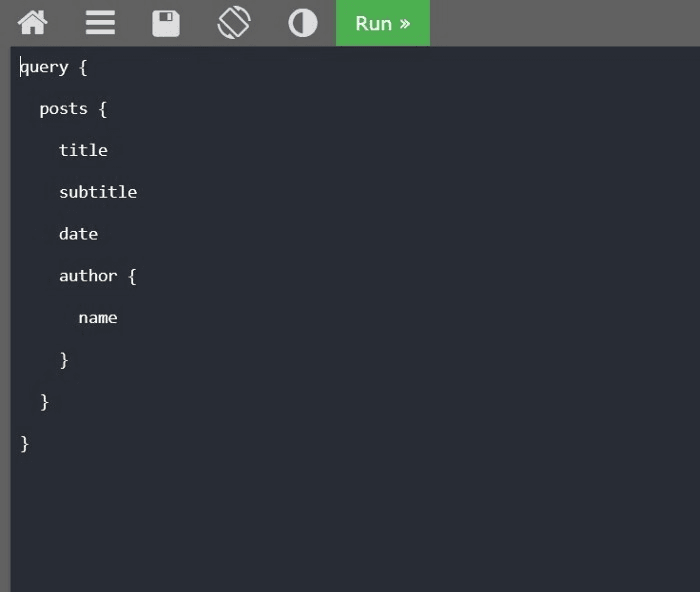Click the final closing brace of query
Image resolution: width=700 pixels, height=592 pixels.
click(x=25, y=444)
